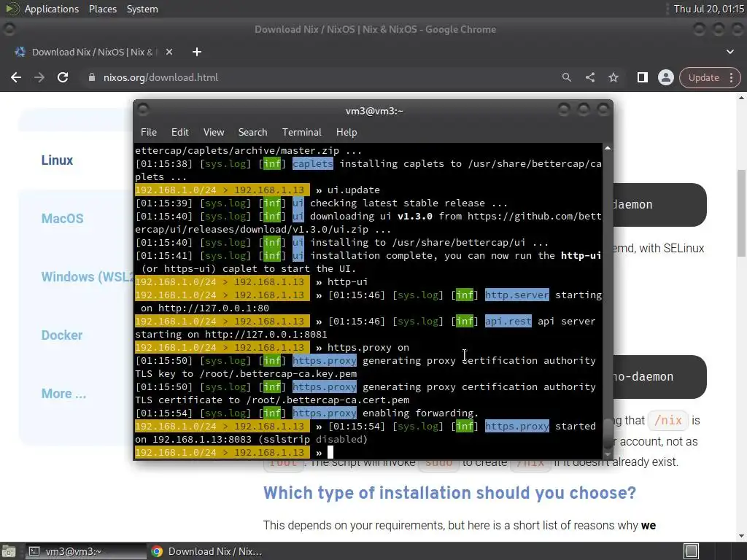747x560 pixels.
Task: Open Chrome side panel icon
Action: [x=642, y=77]
